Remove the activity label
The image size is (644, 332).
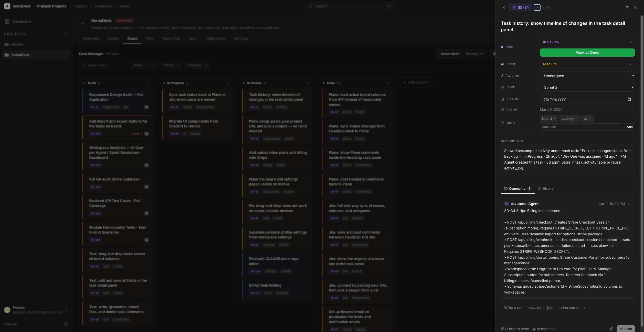click(x=576, y=118)
